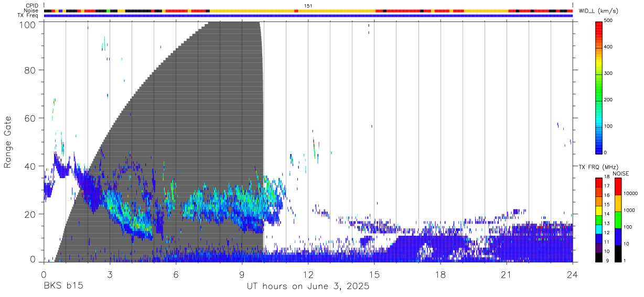This screenshot has height=297, width=644.
Task: Click the y-axis tick label 20
Action: (x=30, y=214)
